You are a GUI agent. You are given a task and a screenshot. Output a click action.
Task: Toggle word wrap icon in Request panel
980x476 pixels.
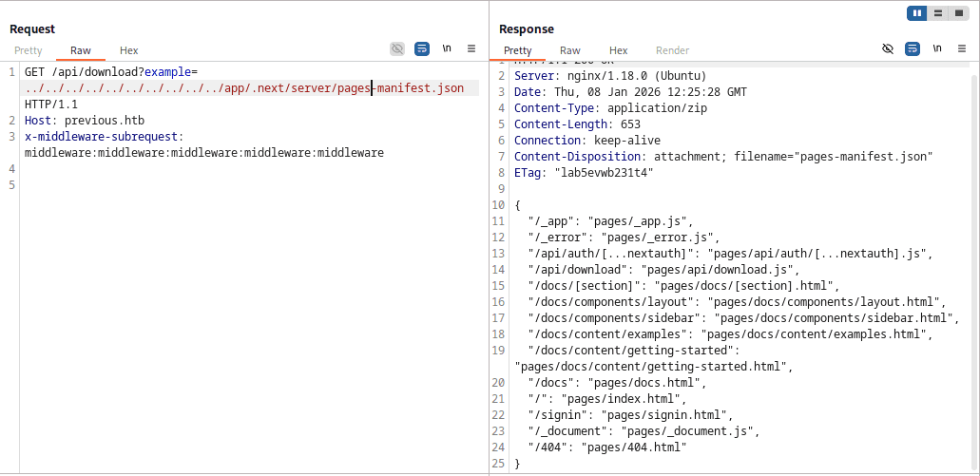(x=422, y=48)
